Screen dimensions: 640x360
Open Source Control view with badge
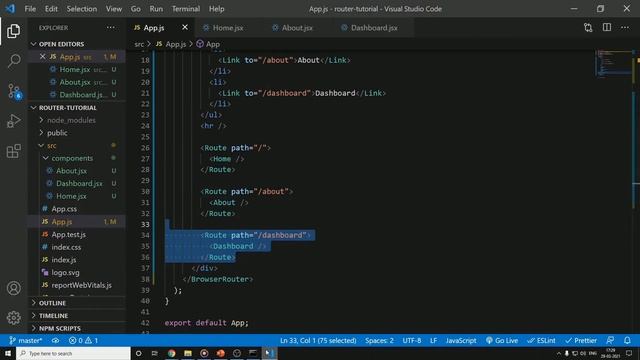coord(14,91)
